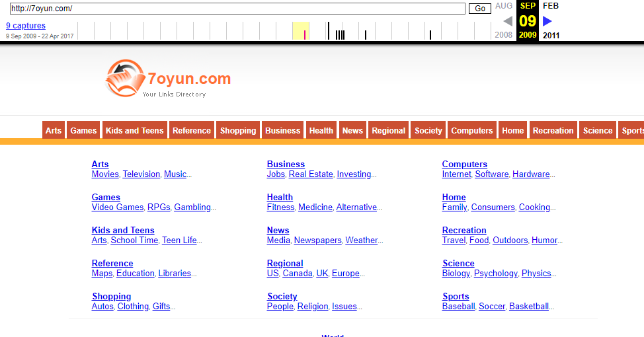Screen dimensions: 644x337
Task: Open the Television subcategory link
Action: 141,174
